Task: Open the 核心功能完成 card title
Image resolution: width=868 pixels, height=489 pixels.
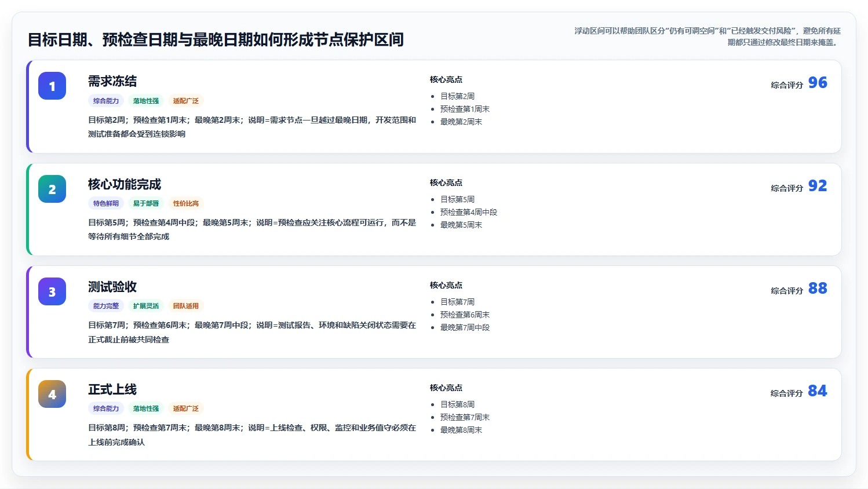Action: click(x=125, y=184)
